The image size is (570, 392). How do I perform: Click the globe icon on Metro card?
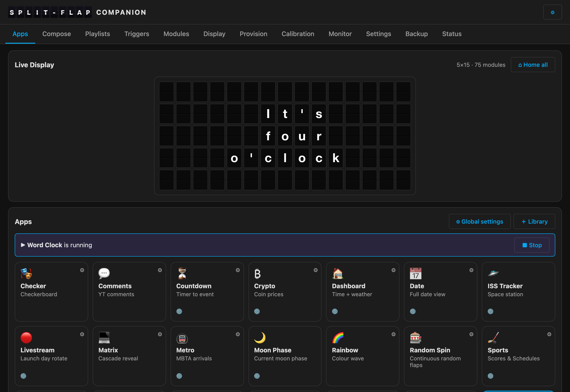click(x=179, y=376)
